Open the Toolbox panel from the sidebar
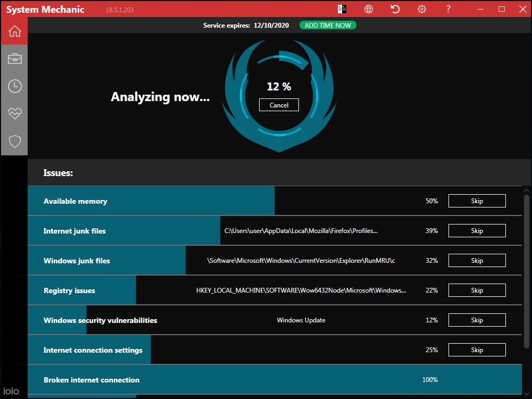This screenshot has width=532, height=399. [14, 59]
